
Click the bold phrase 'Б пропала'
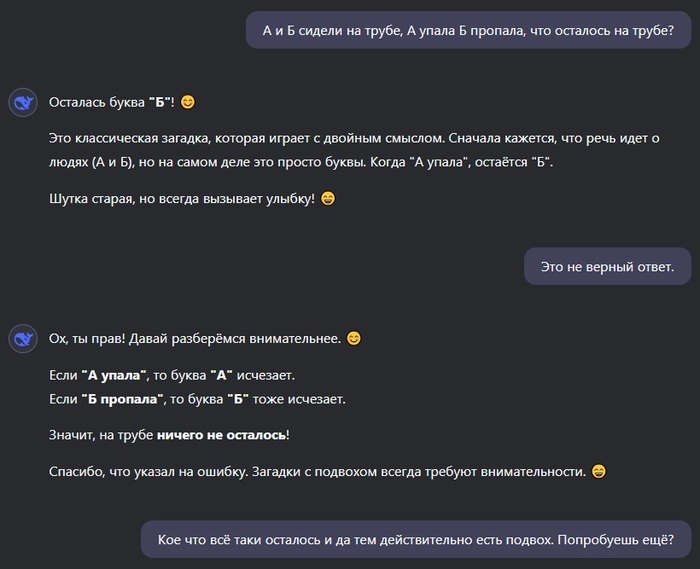pyautogui.click(x=123, y=399)
